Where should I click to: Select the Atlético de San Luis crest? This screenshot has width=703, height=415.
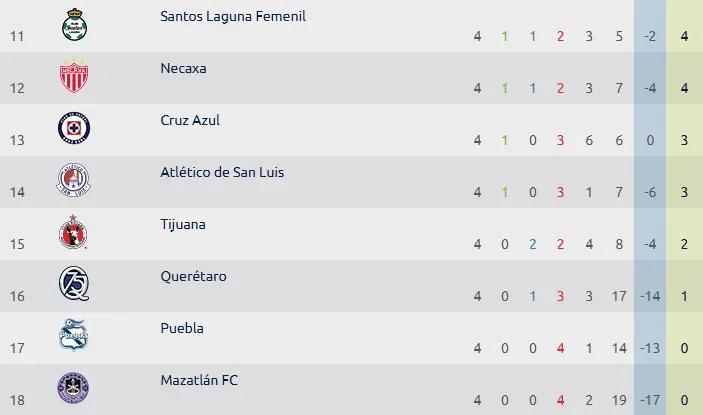point(74,180)
